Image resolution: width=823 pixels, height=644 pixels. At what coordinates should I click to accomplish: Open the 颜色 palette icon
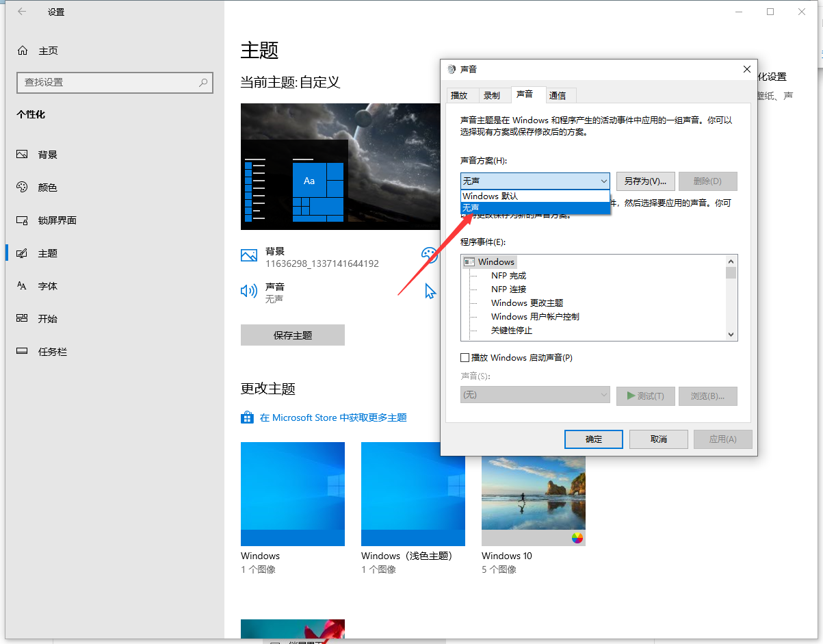pyautogui.click(x=23, y=188)
